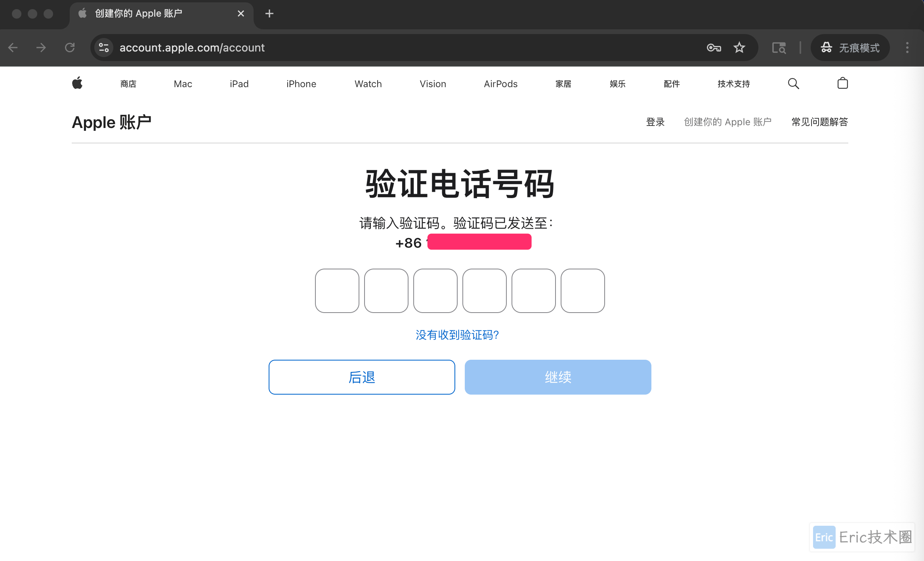Click the Apple logo in navigation bar
This screenshot has height=561, width=924.
point(77,83)
